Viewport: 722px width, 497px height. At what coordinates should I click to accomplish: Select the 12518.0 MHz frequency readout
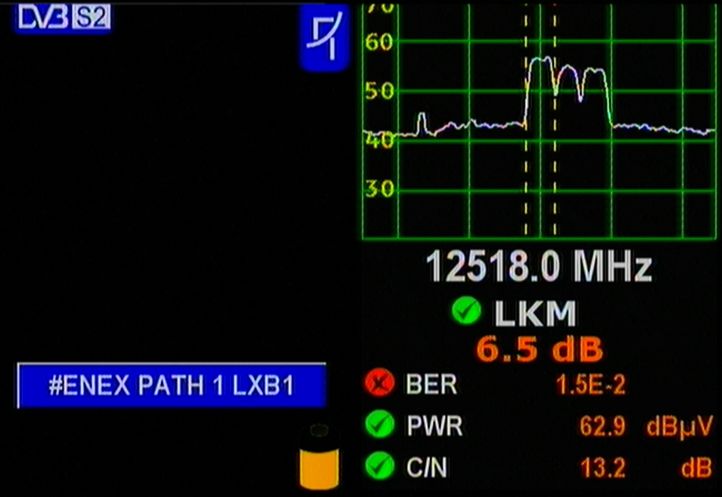click(x=539, y=268)
